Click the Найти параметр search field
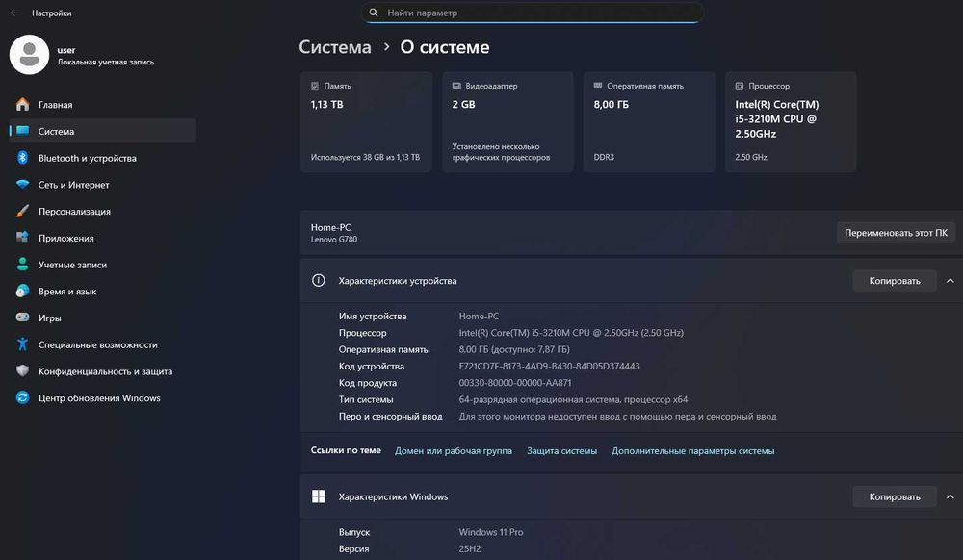This screenshot has width=963, height=560. pos(532,13)
